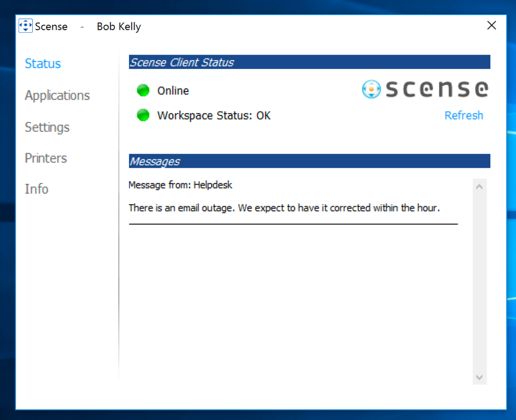The width and height of the screenshot is (516, 420).
Task: Close the Scense window
Action: 492,25
